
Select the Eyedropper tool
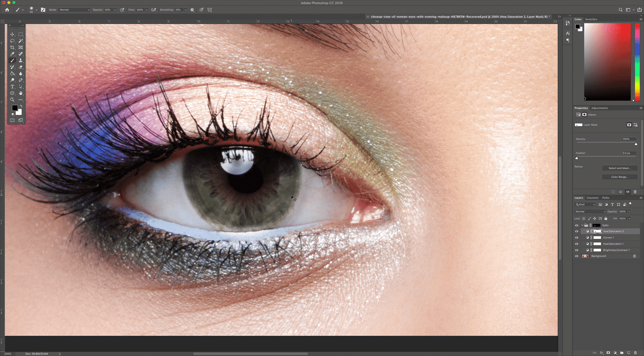12,54
